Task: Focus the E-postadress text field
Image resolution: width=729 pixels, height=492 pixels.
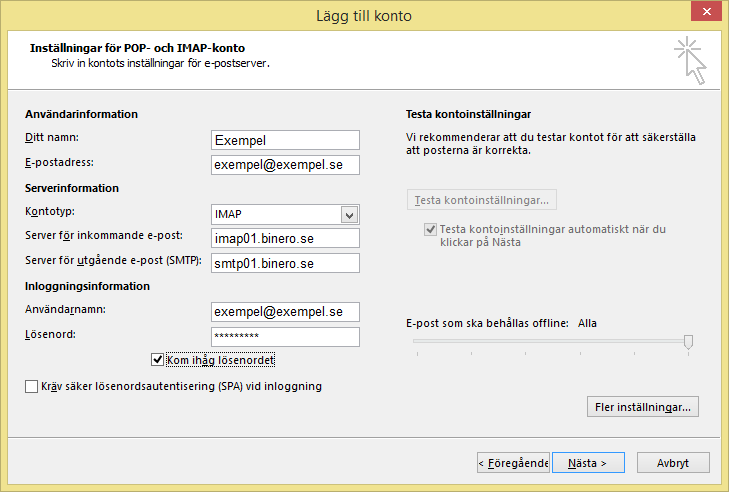Action: (285, 165)
